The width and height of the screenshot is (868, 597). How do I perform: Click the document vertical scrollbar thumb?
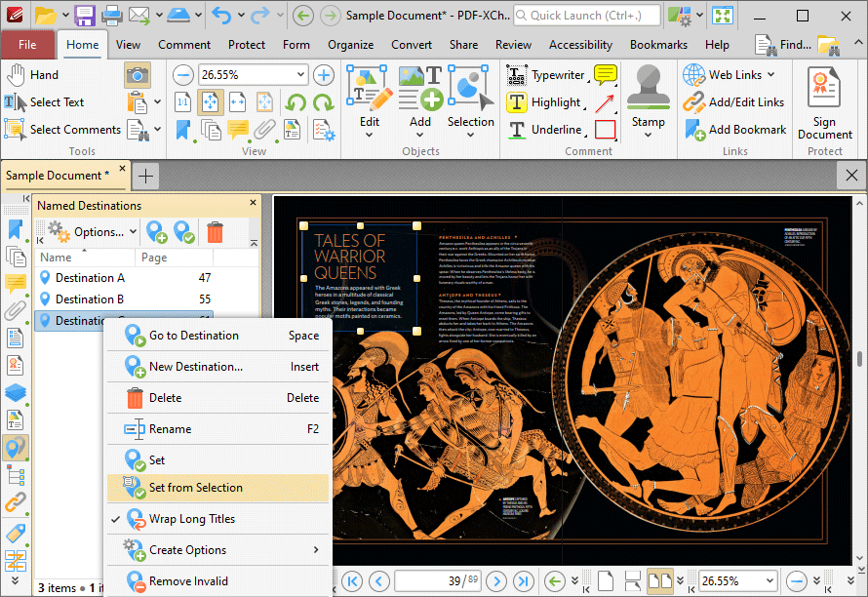pos(859,358)
